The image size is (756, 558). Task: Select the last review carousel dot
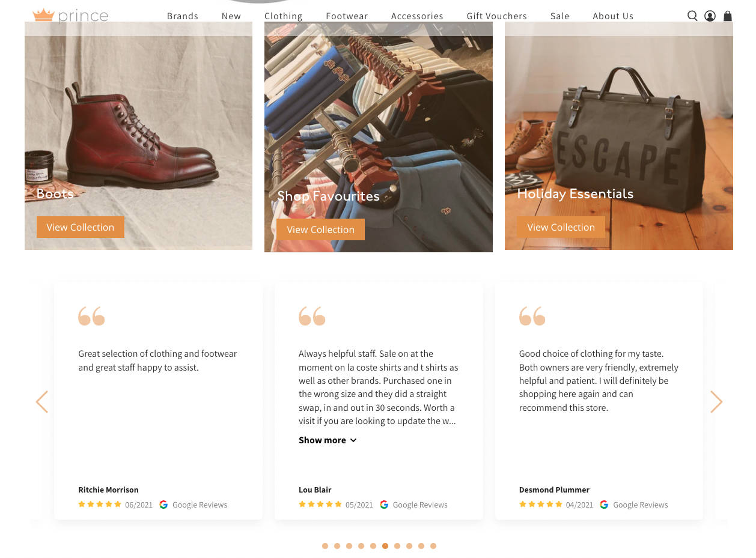pyautogui.click(x=433, y=546)
